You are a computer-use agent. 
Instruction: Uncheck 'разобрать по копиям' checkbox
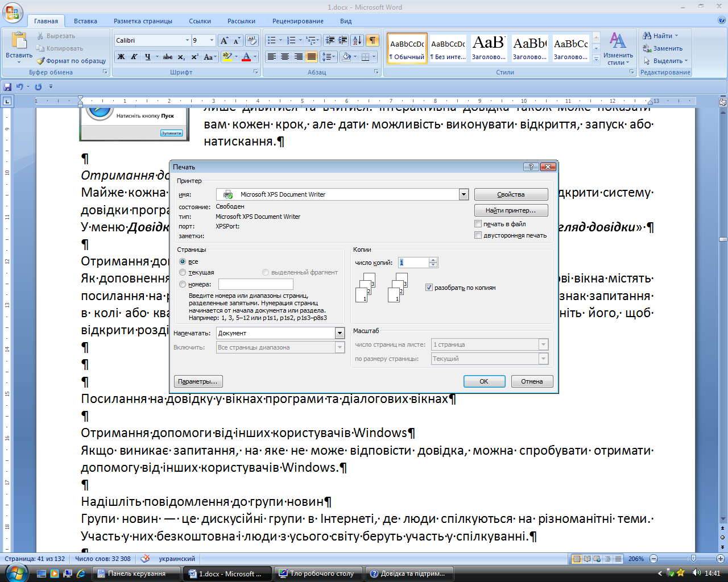click(x=429, y=288)
